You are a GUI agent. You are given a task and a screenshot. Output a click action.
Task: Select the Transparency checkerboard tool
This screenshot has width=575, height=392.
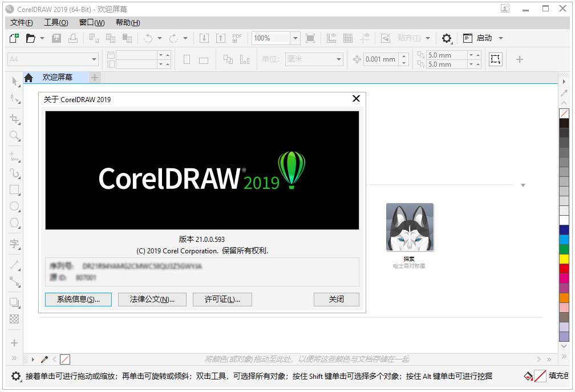(x=14, y=319)
